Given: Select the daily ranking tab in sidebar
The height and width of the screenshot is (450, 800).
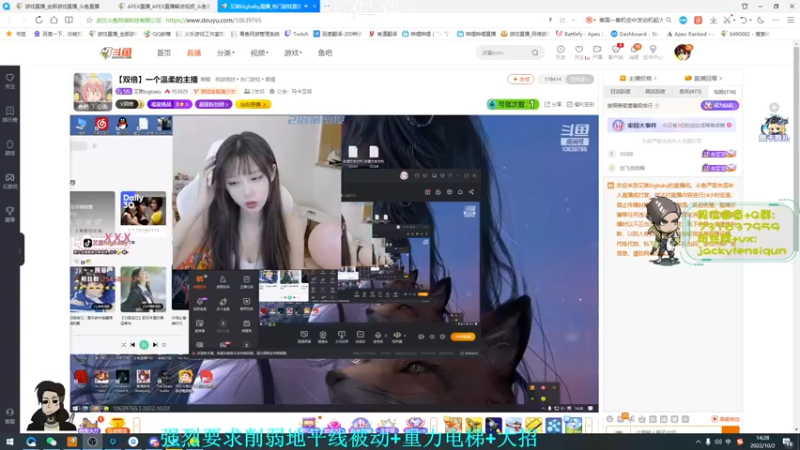Looking at the screenshot, I should (x=620, y=91).
